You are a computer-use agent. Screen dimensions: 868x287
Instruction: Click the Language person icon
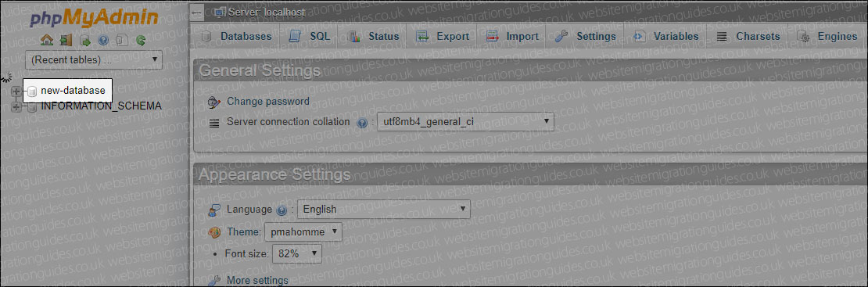click(214, 210)
